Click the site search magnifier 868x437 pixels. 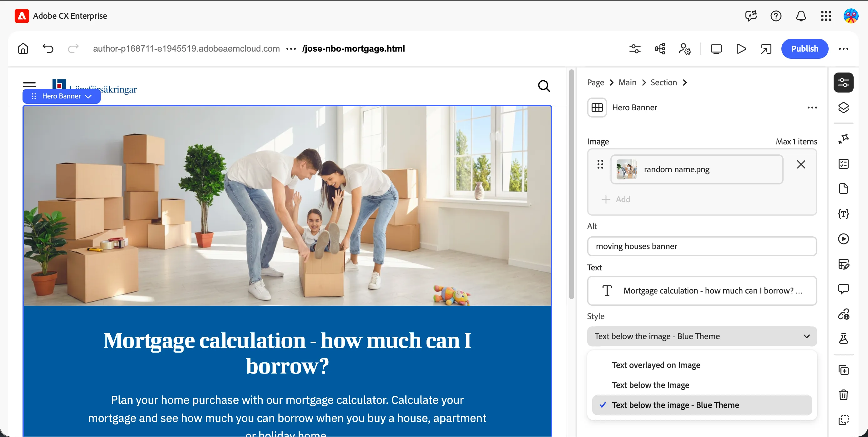[x=543, y=86]
